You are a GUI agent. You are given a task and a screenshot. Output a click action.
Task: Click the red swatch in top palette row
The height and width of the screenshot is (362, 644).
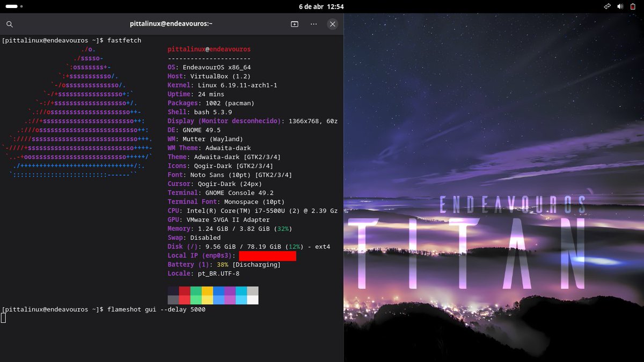185,291
